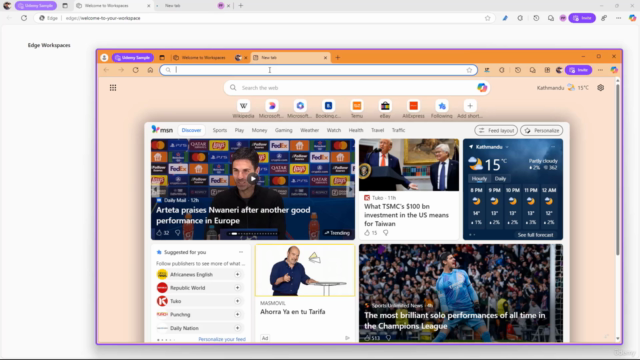Open Wikipedia shortcut
This screenshot has width=640, height=360.
(x=243, y=109)
